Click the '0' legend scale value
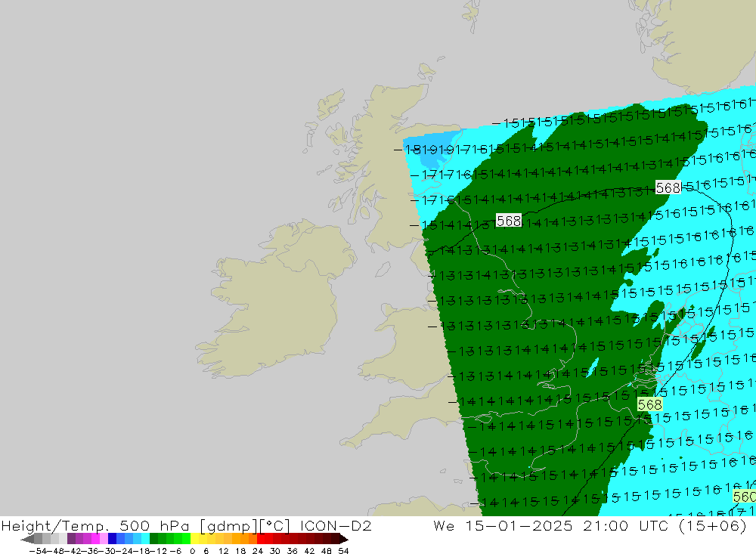The image size is (756, 554). click(x=192, y=551)
